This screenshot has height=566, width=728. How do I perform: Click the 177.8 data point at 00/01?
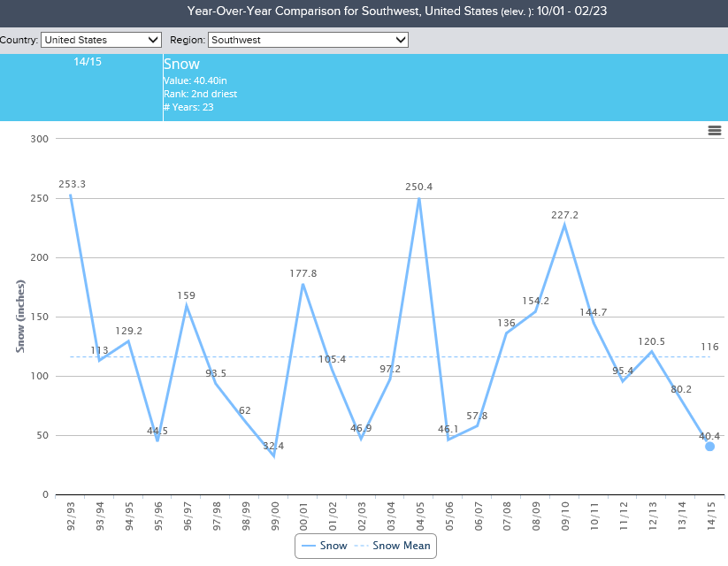coord(303,284)
